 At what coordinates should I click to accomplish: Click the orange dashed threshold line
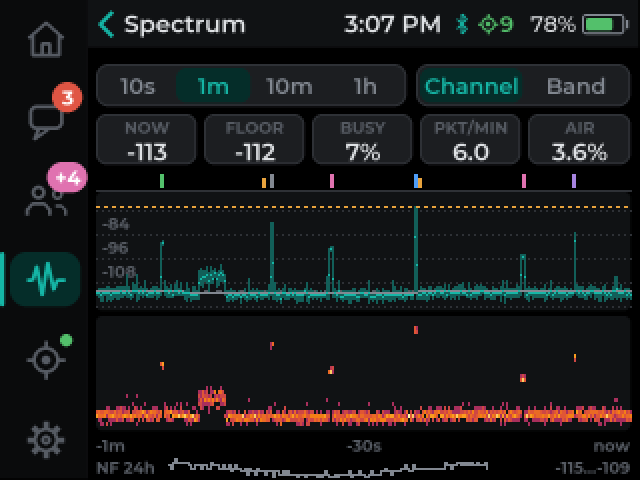pyautogui.click(x=364, y=207)
